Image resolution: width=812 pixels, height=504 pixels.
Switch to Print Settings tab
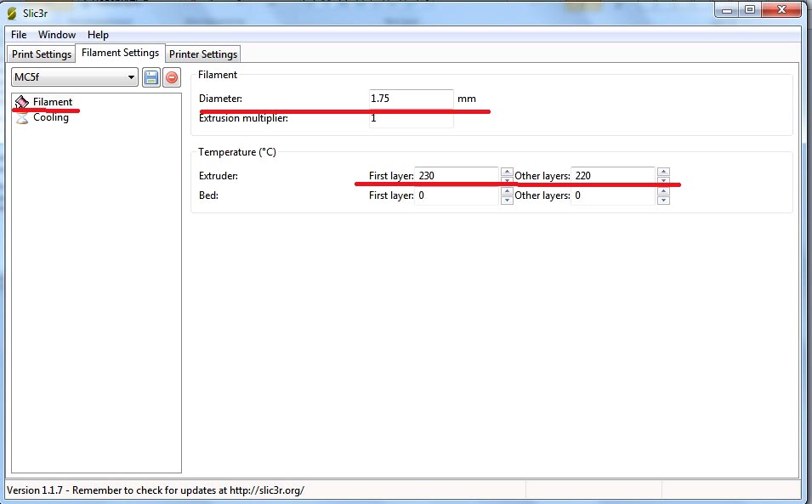[x=42, y=54]
